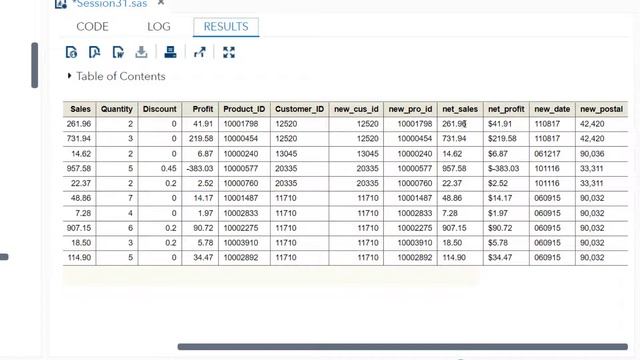The image size is (640, 360).
Task: Close the Session31.sas tab
Action: (161, 2)
